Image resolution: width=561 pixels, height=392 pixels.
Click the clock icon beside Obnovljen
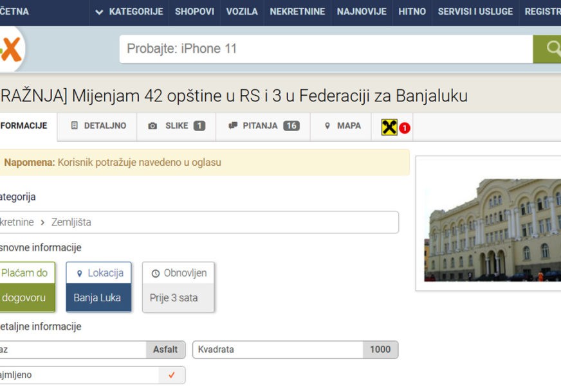[156, 273]
